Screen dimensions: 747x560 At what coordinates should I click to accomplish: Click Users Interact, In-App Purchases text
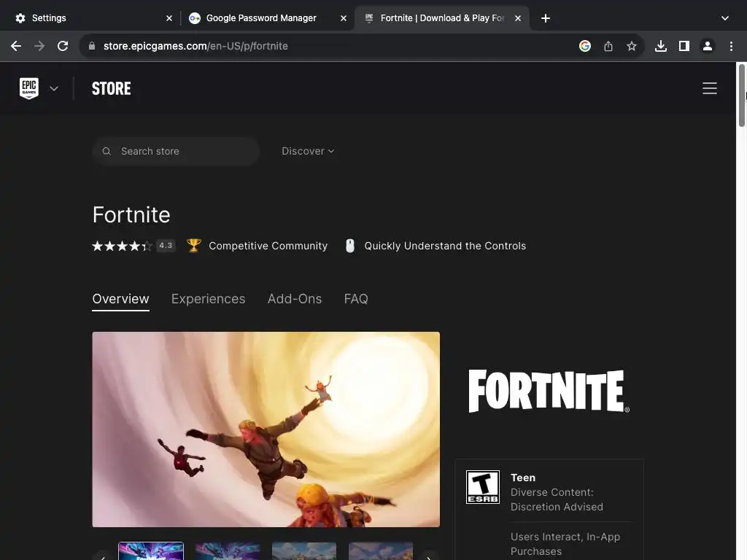click(x=565, y=544)
